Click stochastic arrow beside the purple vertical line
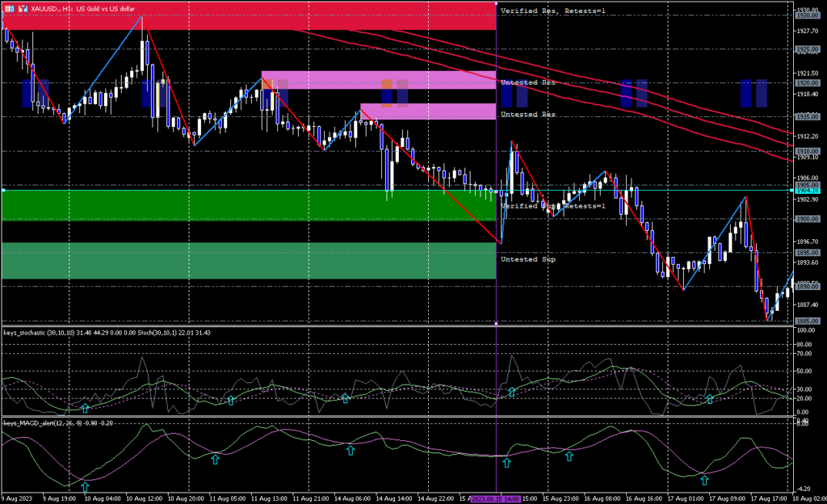 (511, 392)
